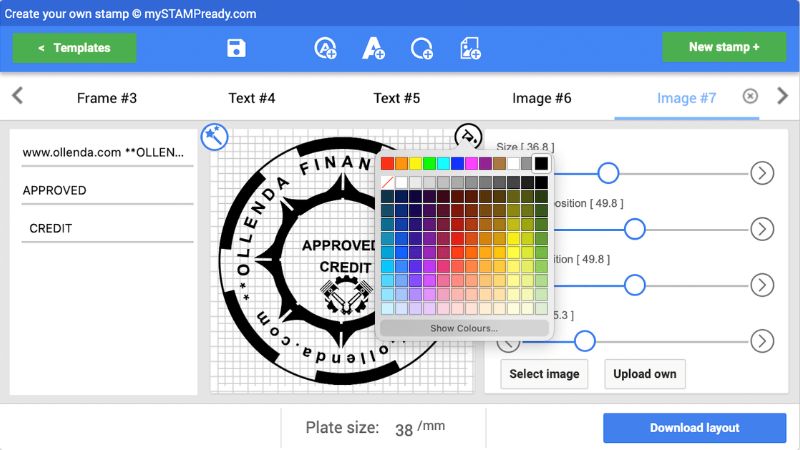
Task: Go back to Templates
Action: click(74, 48)
